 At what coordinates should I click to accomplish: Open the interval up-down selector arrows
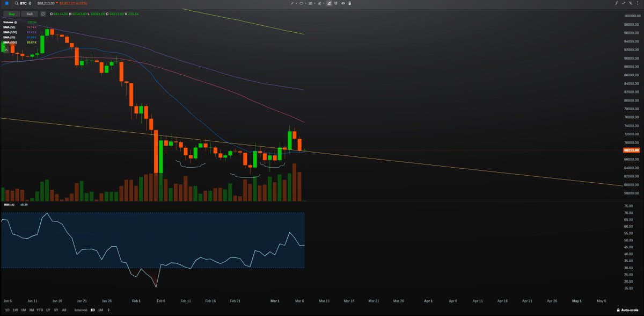108,310
